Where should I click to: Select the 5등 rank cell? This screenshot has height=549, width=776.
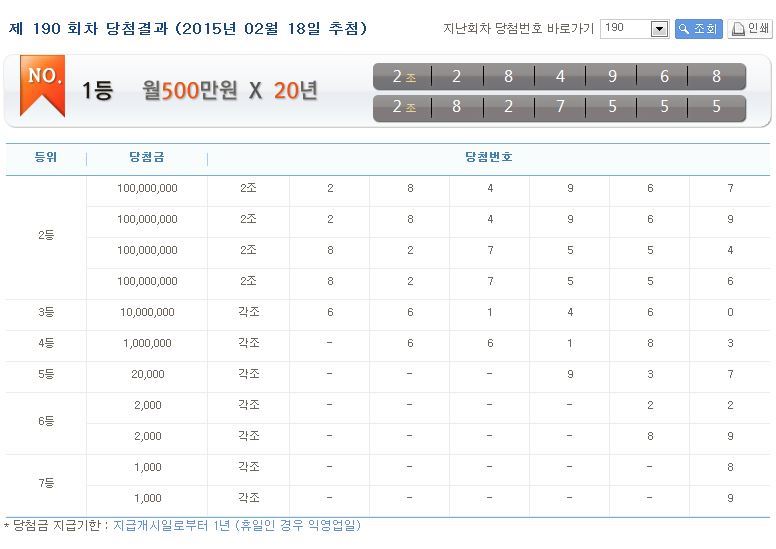pos(46,374)
